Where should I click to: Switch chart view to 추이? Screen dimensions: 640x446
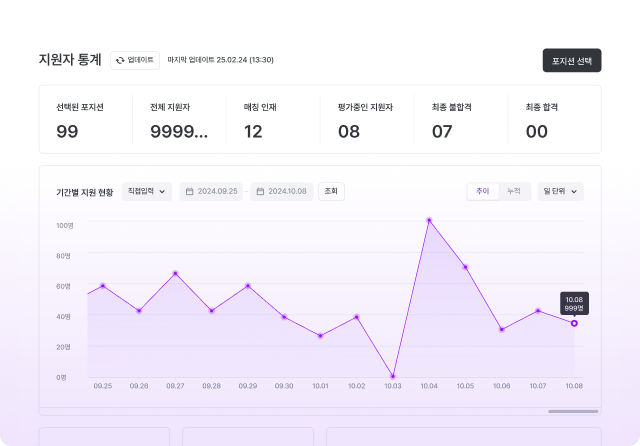(x=483, y=191)
